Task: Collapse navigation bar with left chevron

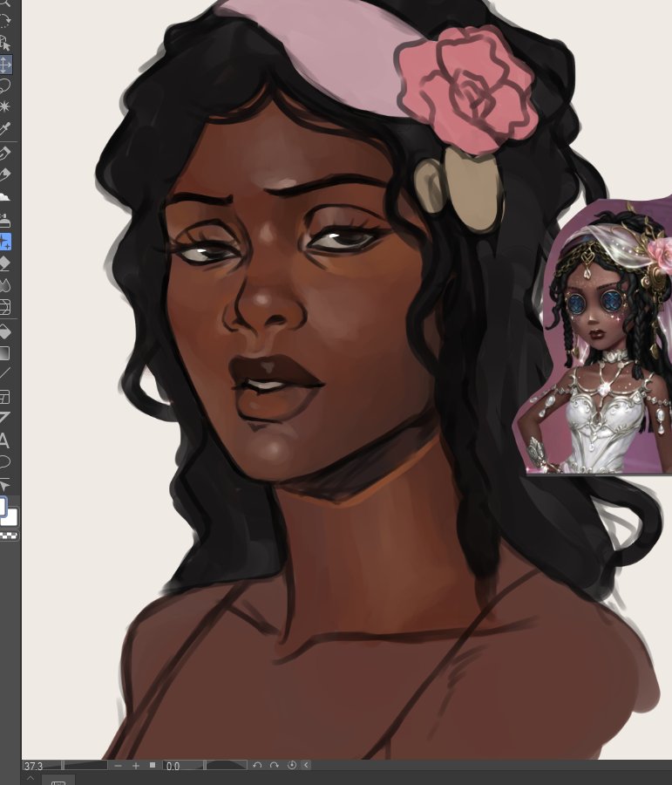Action: pyautogui.click(x=306, y=766)
